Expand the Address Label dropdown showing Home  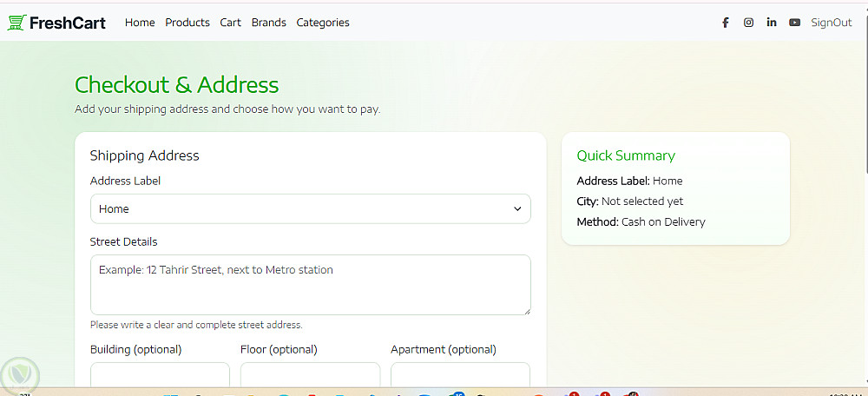point(310,208)
